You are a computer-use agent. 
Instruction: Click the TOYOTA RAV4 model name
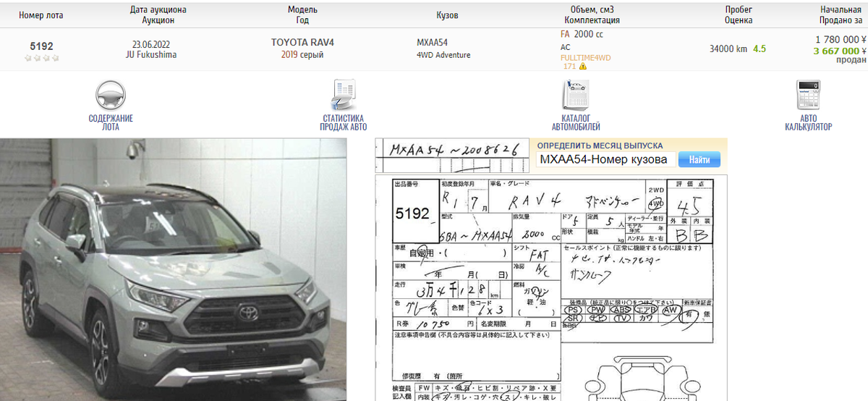pyautogui.click(x=302, y=43)
